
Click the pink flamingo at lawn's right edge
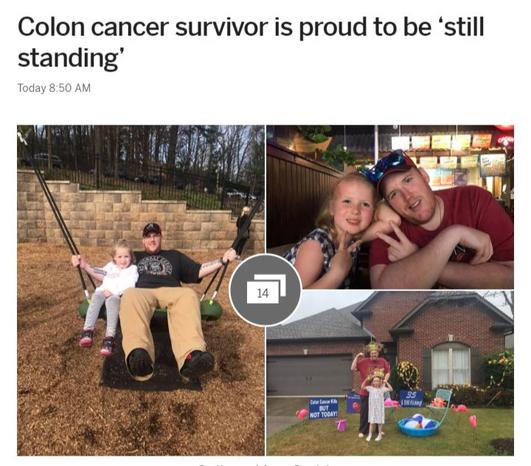pyautogui.click(x=473, y=421)
